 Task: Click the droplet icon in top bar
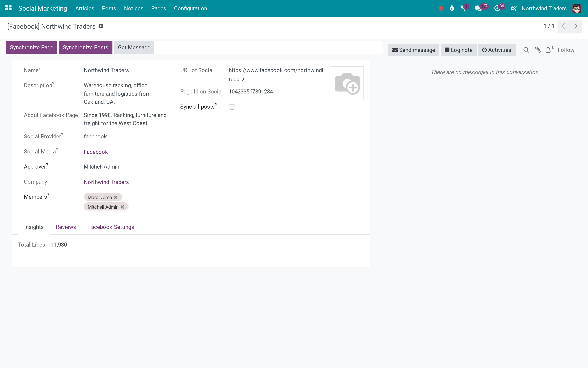pos(452,8)
